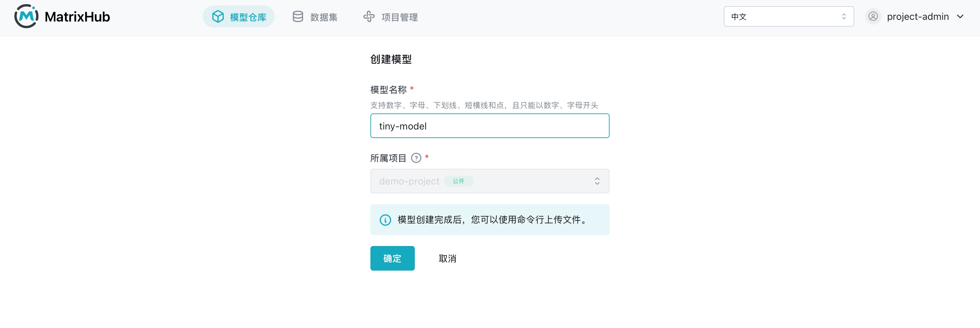
Task: Go to the 项目管理 tab
Action: 390,17
